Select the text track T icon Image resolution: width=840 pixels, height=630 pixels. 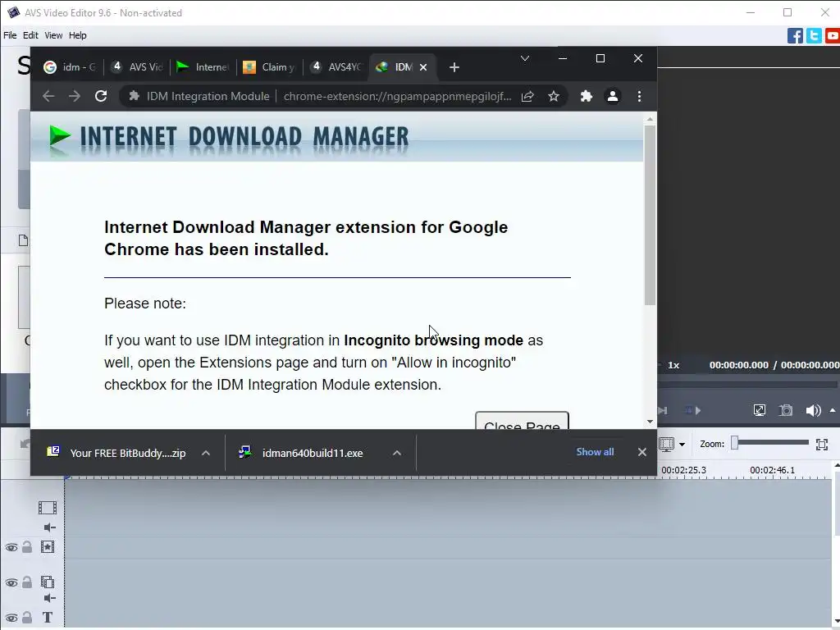(x=48, y=618)
